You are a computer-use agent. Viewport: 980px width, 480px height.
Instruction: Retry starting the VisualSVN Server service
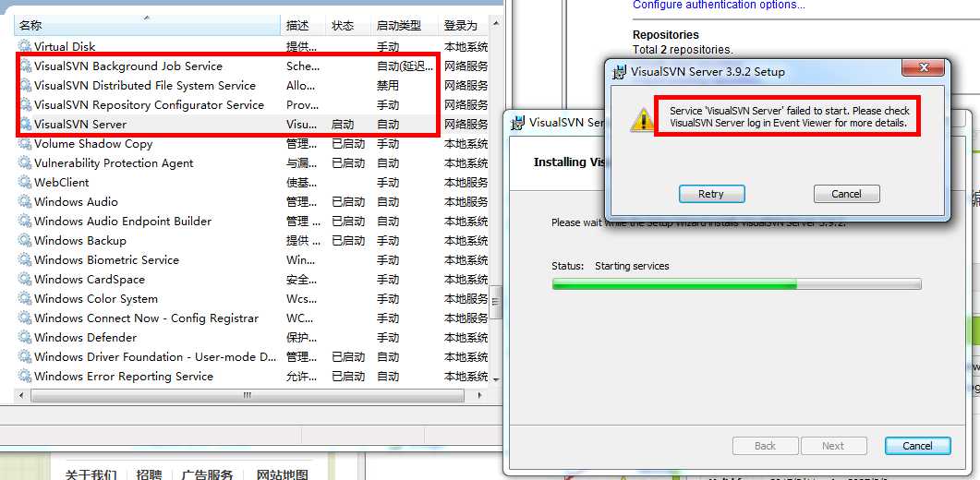[711, 194]
